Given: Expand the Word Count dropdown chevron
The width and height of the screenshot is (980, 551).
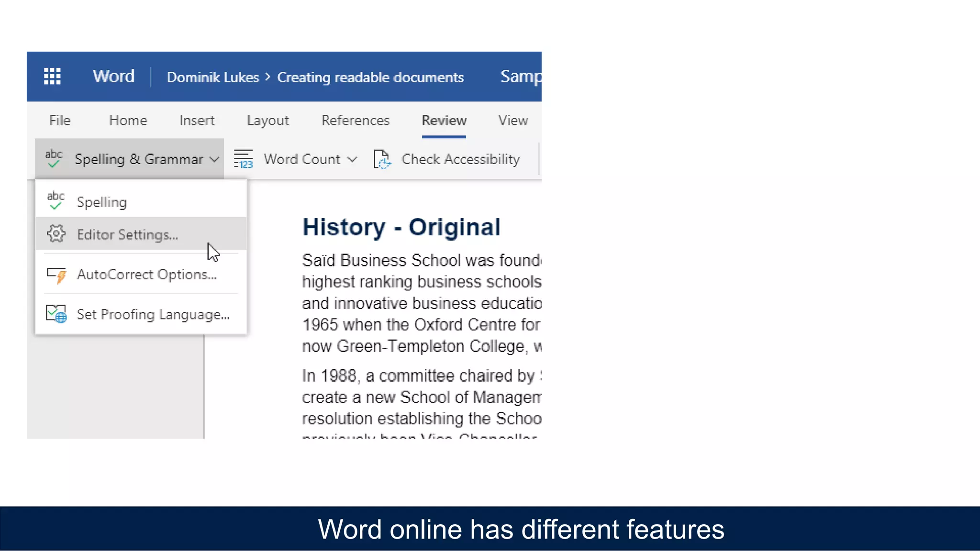Looking at the screenshot, I should tap(352, 159).
